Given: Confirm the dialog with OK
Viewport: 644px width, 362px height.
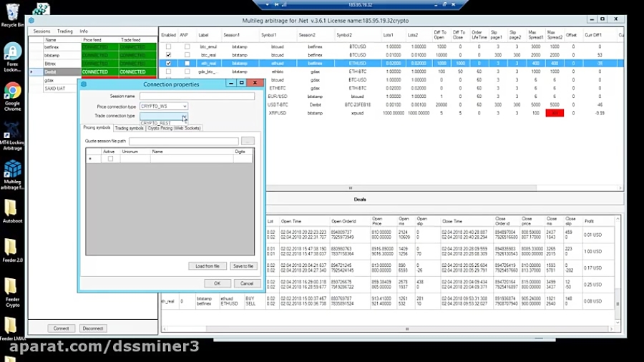Looking at the screenshot, I should [x=218, y=283].
